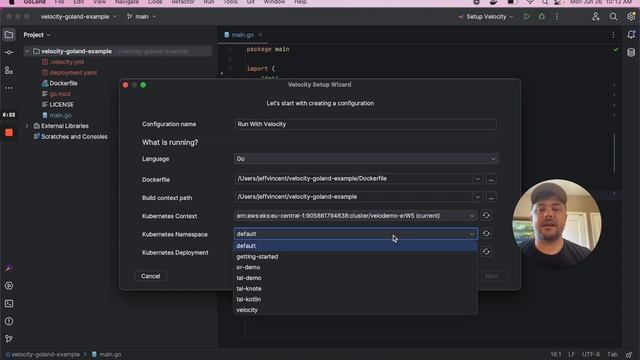
Task: Select the getting-started namespace option
Action: coord(355,256)
